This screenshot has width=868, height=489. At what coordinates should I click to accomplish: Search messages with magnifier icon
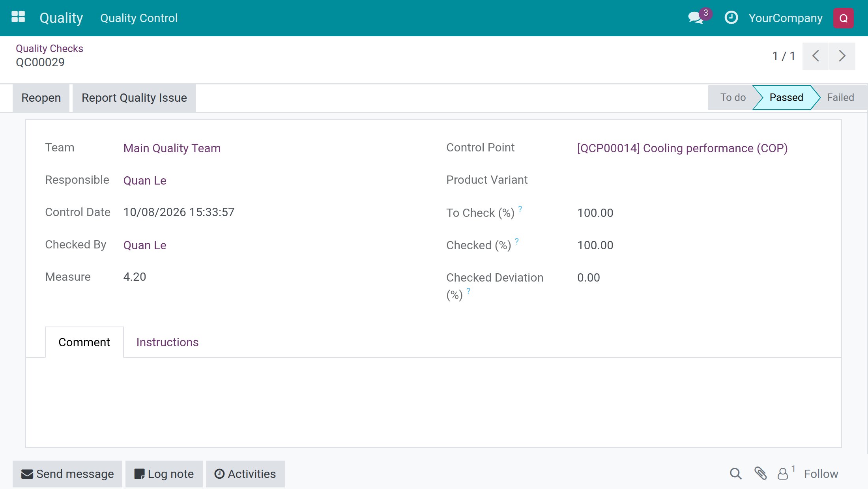[x=735, y=474]
